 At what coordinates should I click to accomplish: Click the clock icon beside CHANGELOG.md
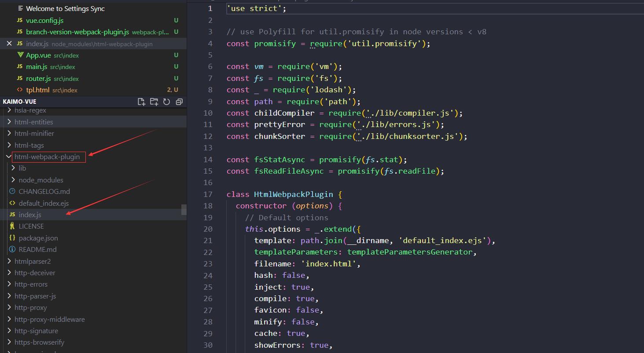pos(12,191)
